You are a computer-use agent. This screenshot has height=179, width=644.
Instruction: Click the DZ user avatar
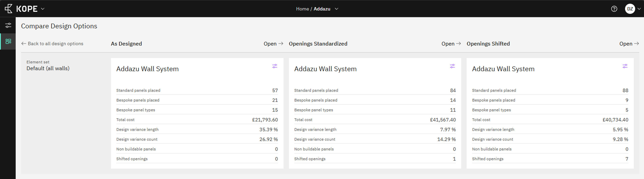coord(630,9)
